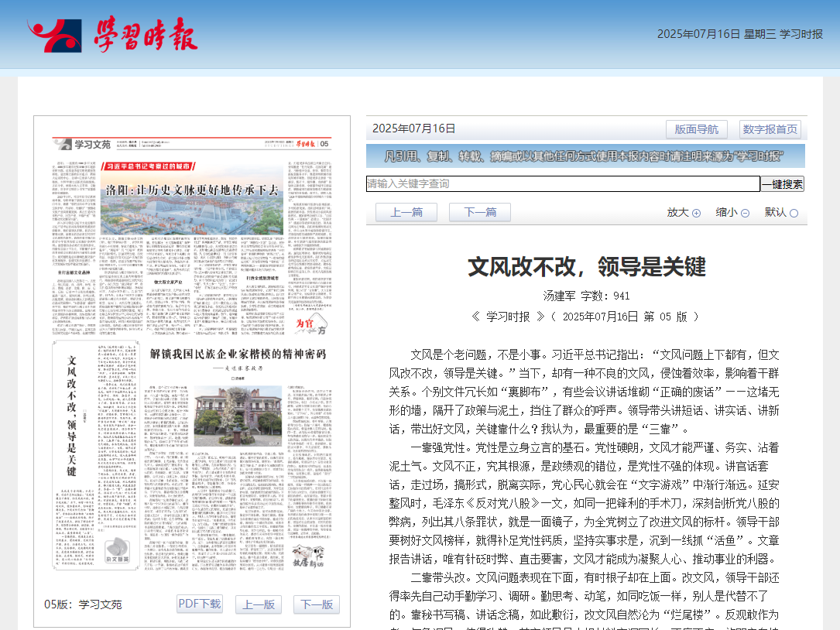Viewport: 840px width, 630px height.
Task: Focus the keyword search input field
Action: point(563,183)
